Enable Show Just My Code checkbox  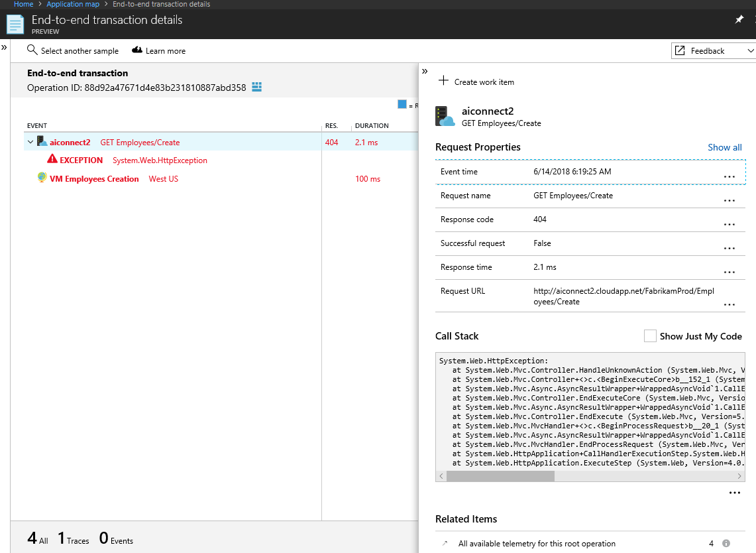(650, 336)
